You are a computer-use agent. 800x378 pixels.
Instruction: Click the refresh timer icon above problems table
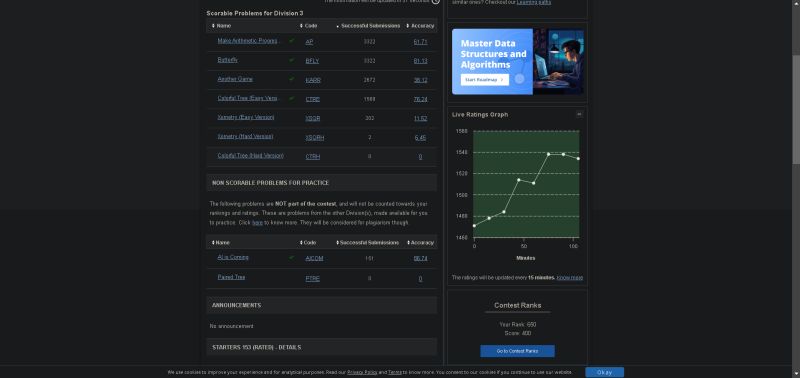[x=435, y=2]
